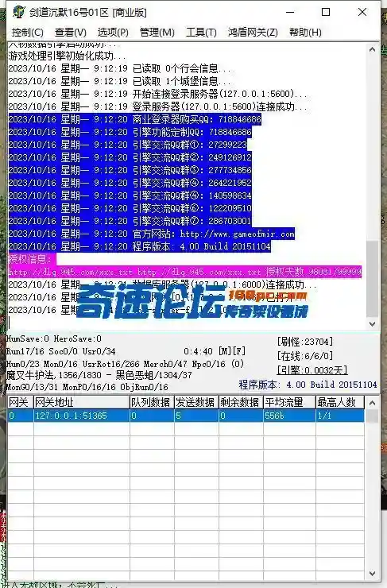Image resolution: width=387 pixels, height=588 pixels.
Task: Open the 工具(T) menu
Action: [201, 33]
